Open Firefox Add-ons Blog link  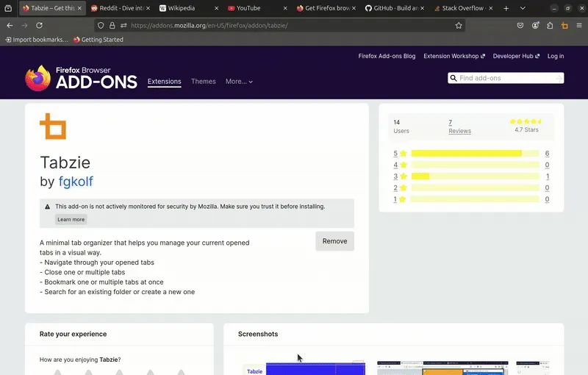pyautogui.click(x=387, y=56)
